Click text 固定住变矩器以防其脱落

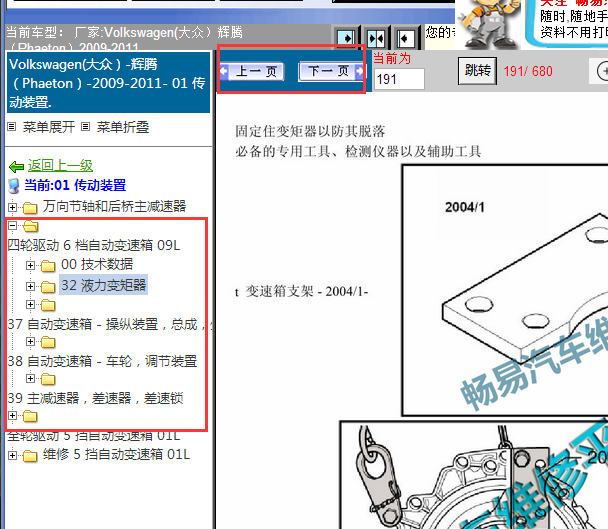[x=310, y=131]
